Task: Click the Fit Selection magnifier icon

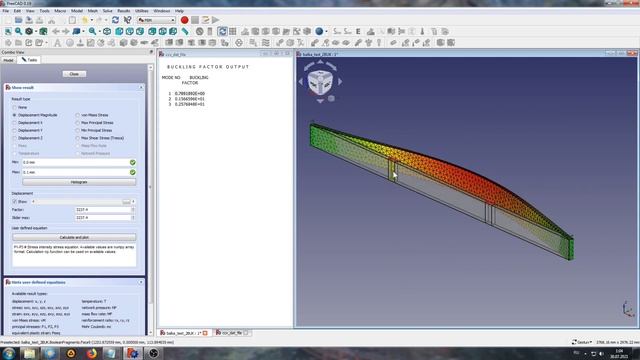Action: tap(18, 31)
